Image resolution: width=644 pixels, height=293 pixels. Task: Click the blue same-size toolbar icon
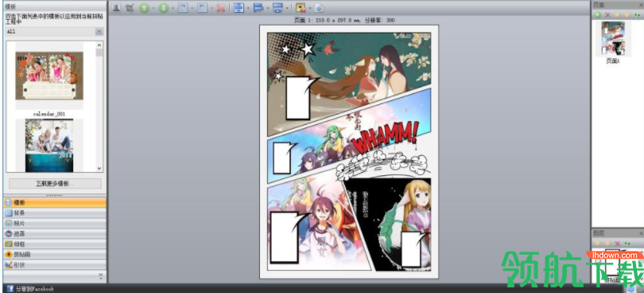coord(278,8)
